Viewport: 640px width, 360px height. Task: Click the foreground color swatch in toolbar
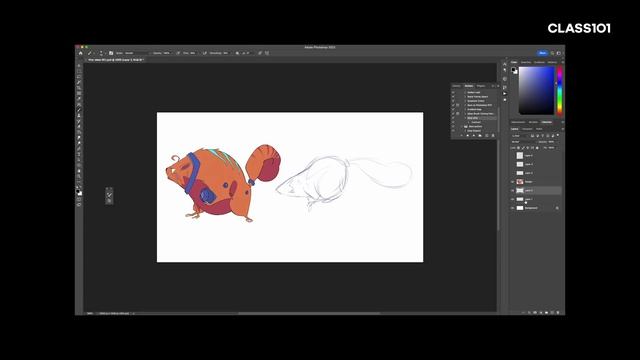point(78,190)
